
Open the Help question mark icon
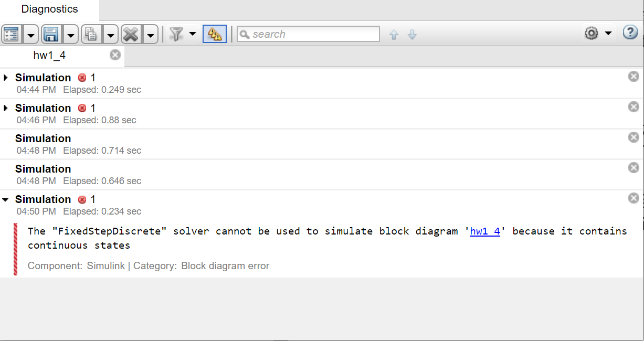coord(630,32)
